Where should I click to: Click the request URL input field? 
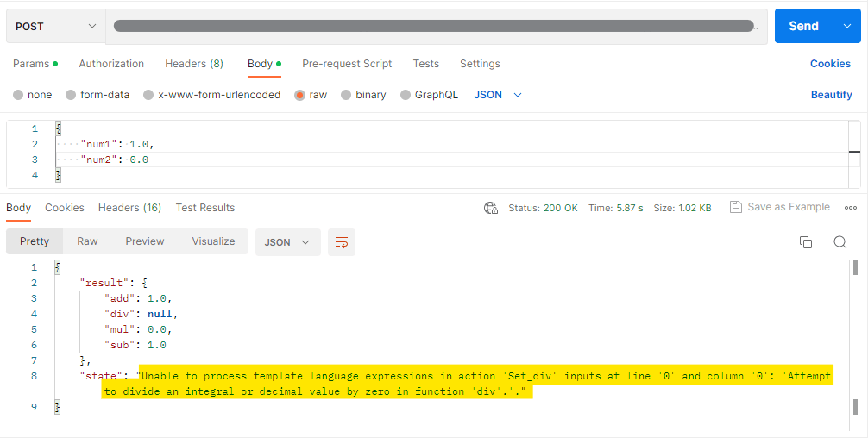[x=436, y=26]
